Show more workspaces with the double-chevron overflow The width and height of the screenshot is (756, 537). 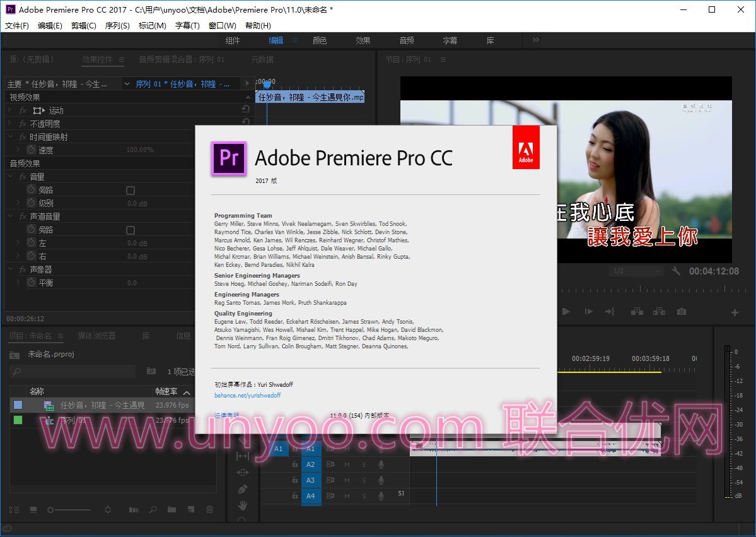(x=536, y=40)
